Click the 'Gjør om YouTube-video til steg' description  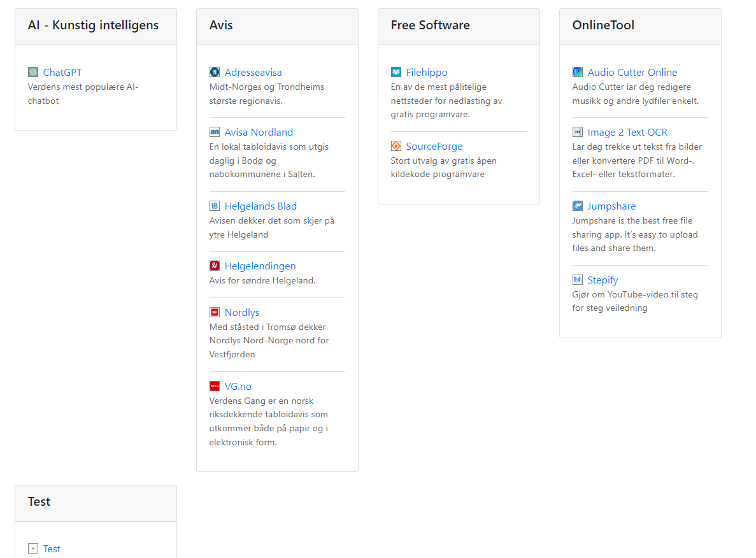coord(635,301)
